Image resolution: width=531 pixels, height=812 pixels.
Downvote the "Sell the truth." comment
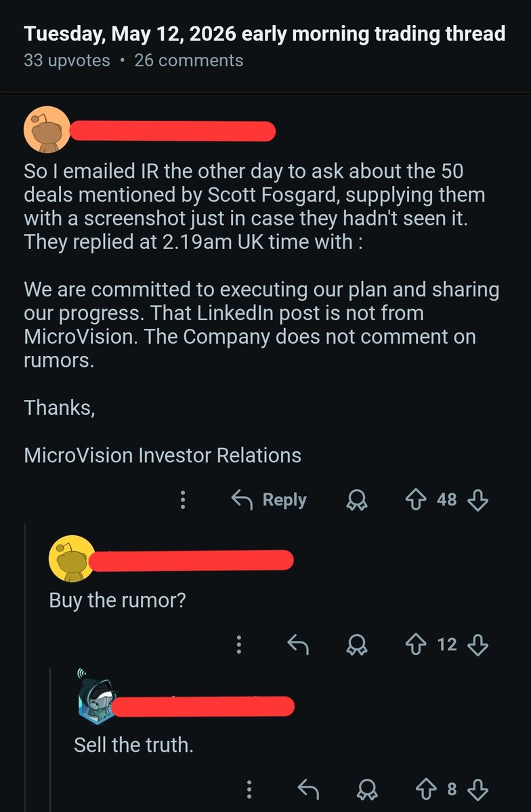(x=477, y=789)
